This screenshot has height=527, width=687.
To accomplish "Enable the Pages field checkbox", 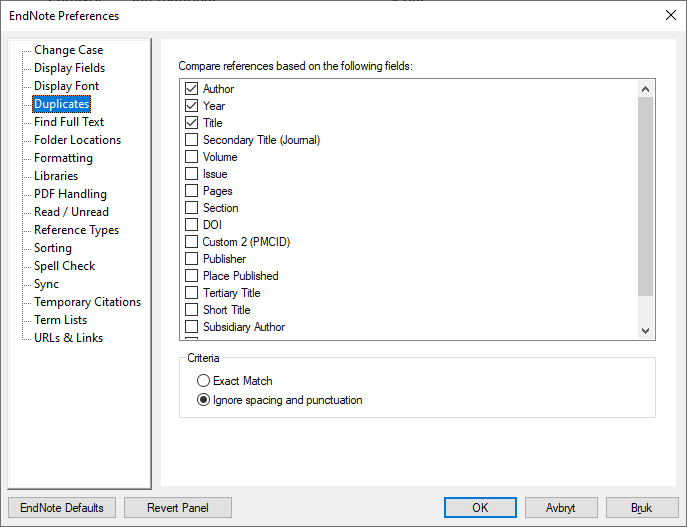I will pos(191,191).
